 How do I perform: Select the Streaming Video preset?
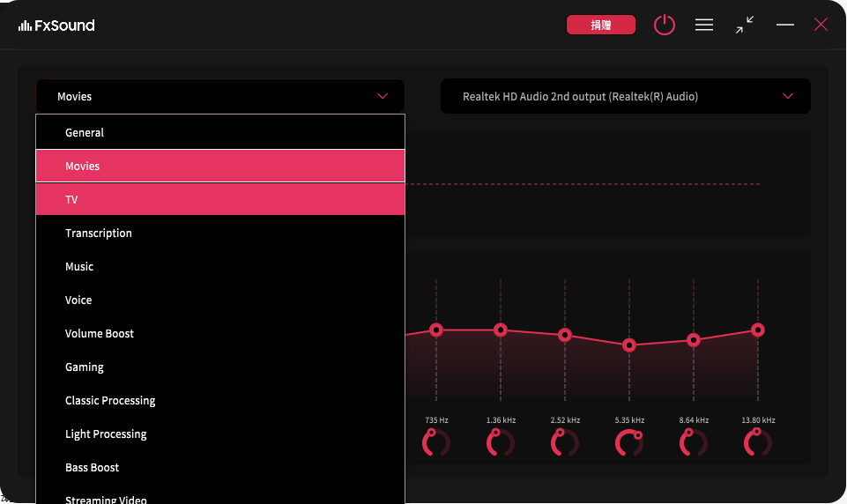point(219,496)
